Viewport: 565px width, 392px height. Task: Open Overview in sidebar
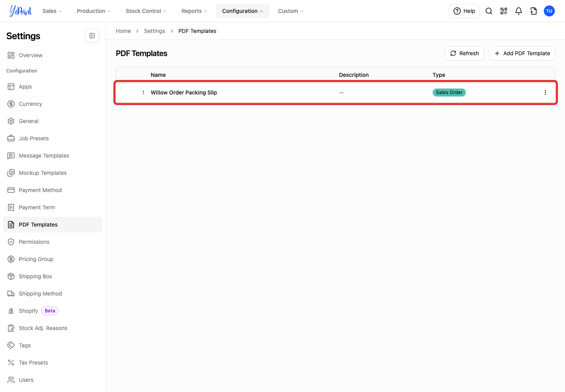pos(53,55)
